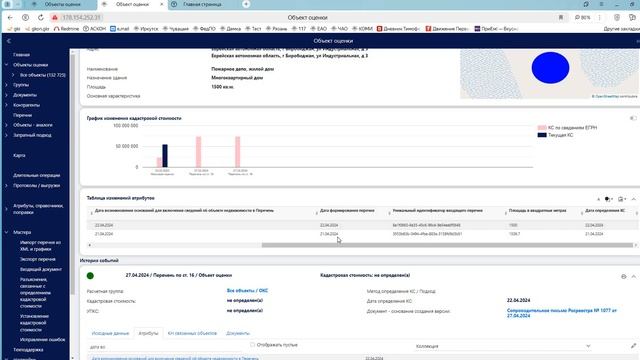Open the "Коллекция" dropdown
The width and height of the screenshot is (640, 360).
[502, 346]
